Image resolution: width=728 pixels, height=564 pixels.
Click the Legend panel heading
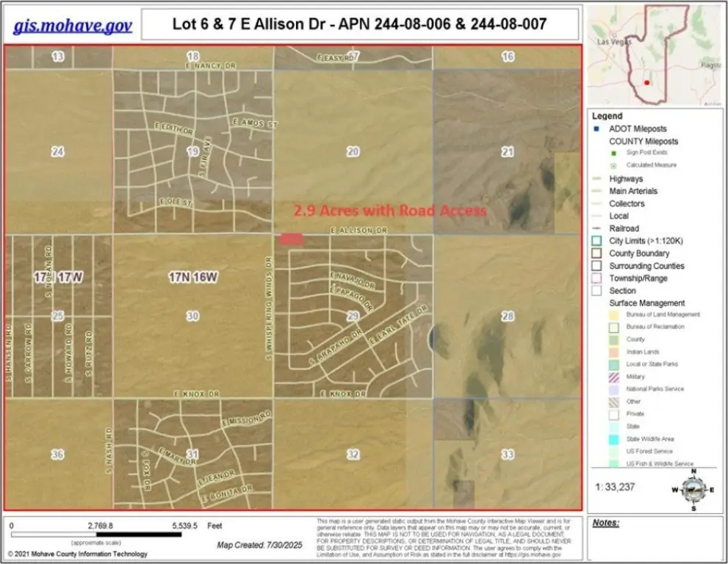click(x=607, y=116)
